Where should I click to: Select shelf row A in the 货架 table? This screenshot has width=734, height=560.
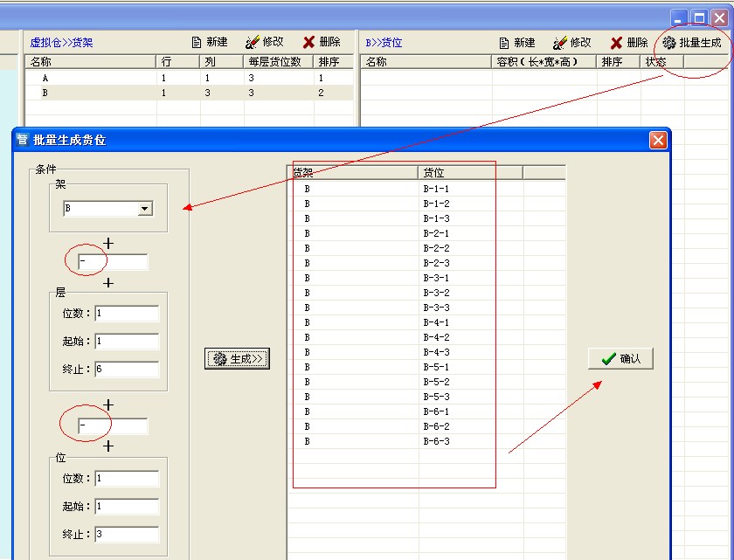coord(189,78)
